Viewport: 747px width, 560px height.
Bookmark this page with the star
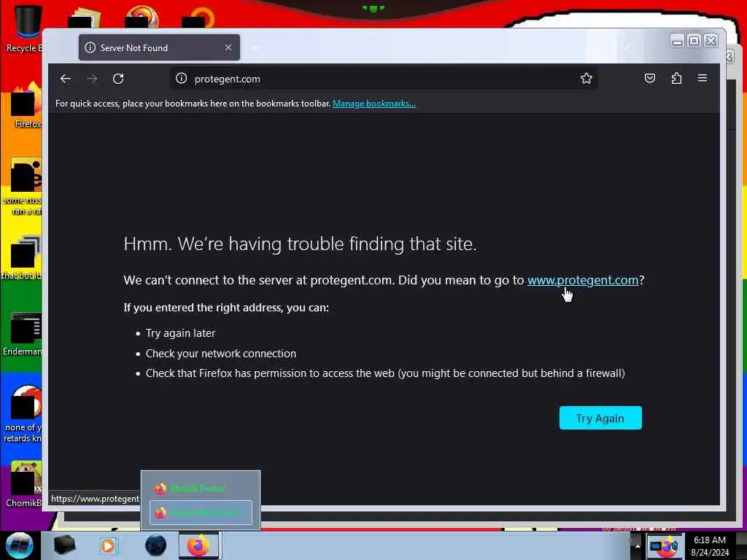[x=587, y=79]
